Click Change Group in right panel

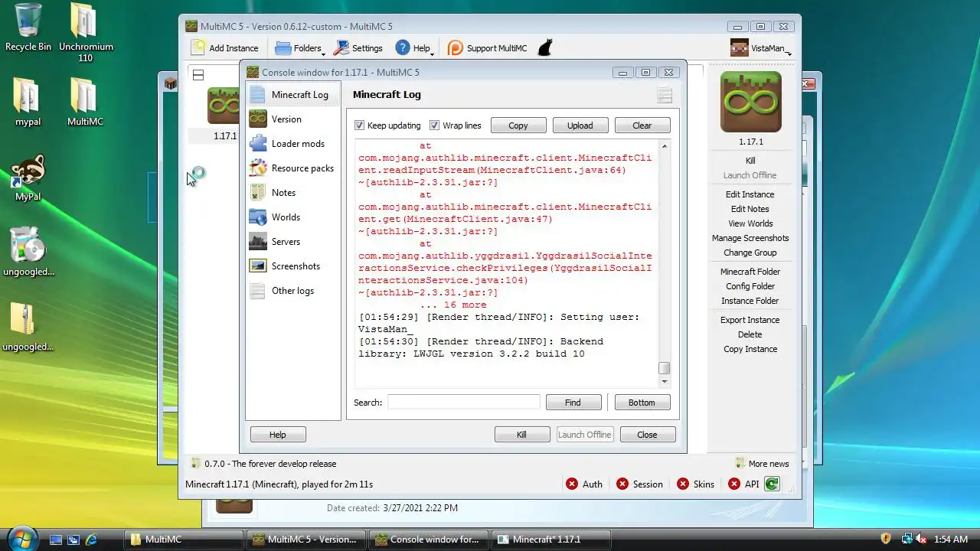(750, 253)
